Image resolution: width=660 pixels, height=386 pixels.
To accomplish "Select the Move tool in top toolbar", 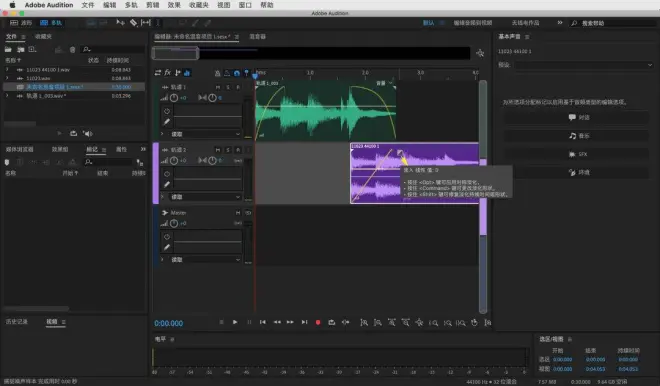I will [x=120, y=23].
